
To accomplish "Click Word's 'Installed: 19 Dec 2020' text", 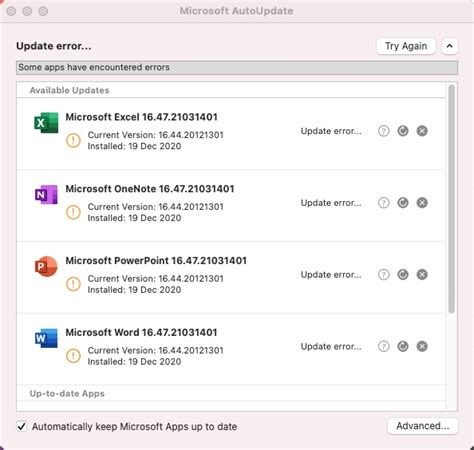I will (x=134, y=362).
